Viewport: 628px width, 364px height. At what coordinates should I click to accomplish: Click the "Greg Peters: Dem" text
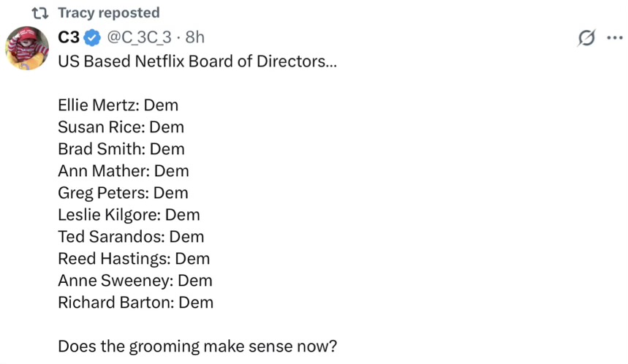pos(123,193)
